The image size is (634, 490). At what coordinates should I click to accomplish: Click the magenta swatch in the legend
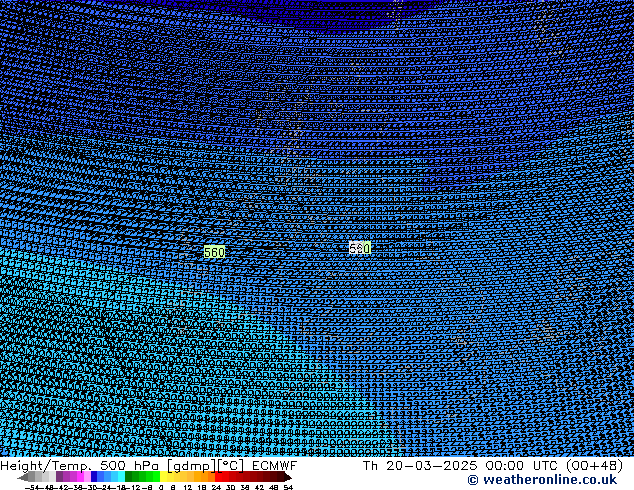click(x=80, y=476)
